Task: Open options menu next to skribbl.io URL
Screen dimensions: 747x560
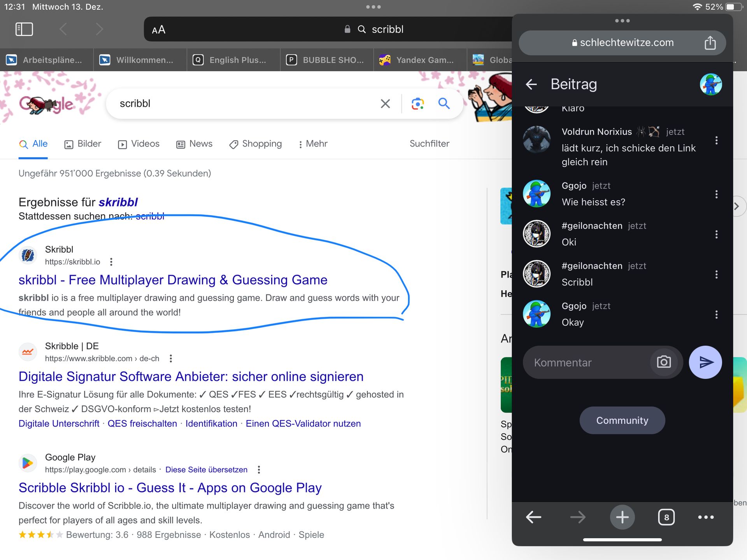Action: click(111, 262)
